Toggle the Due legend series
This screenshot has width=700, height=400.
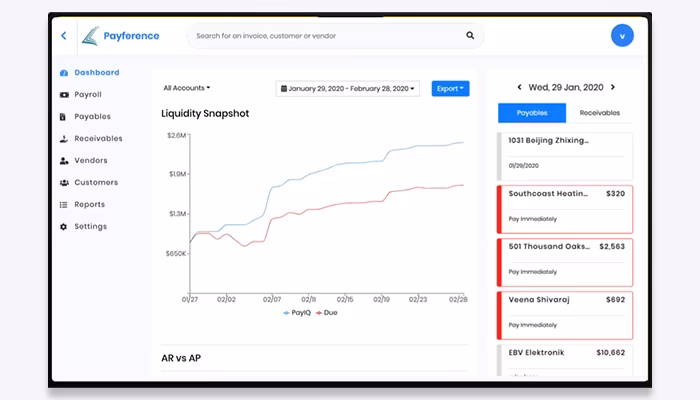point(326,312)
